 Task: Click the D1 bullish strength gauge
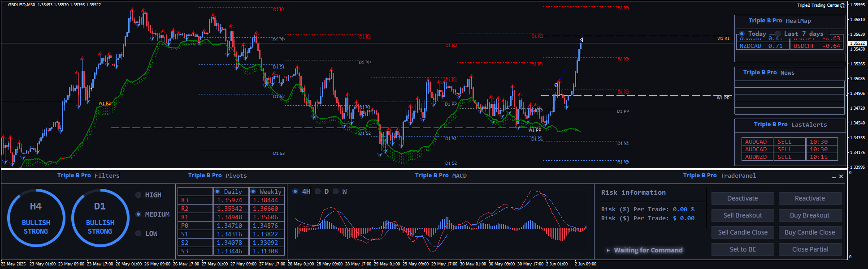(100, 218)
